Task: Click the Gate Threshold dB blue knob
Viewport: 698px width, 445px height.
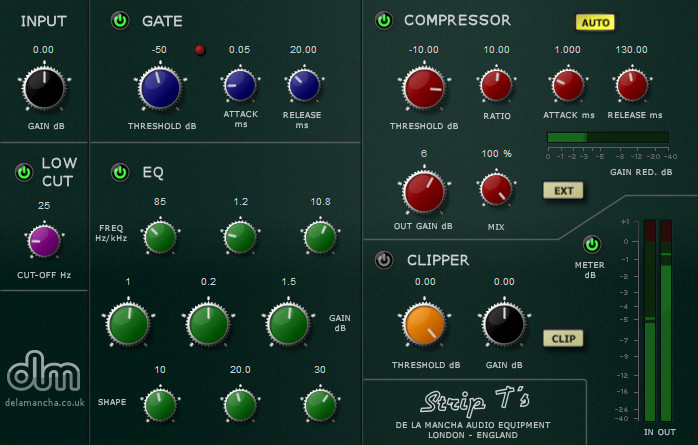Action: pyautogui.click(x=160, y=88)
